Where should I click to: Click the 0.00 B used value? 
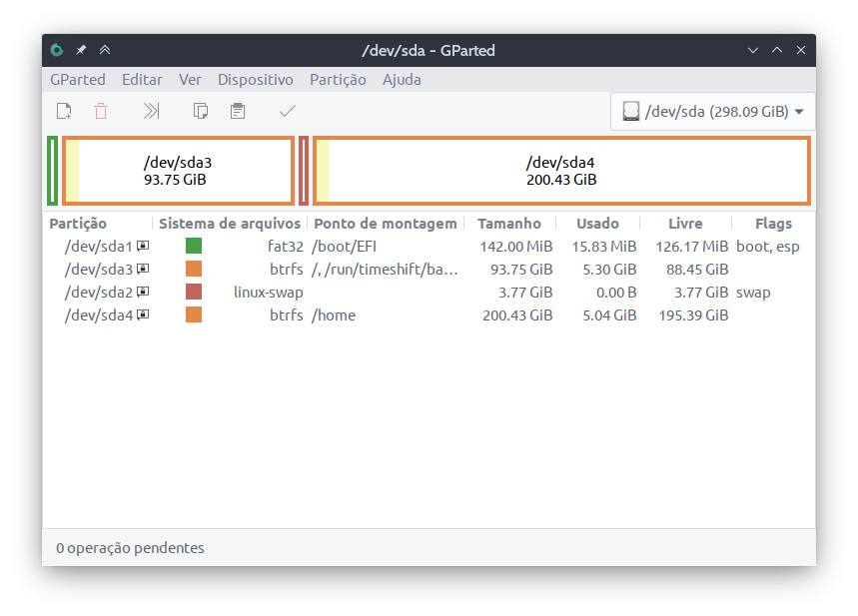[616, 293]
